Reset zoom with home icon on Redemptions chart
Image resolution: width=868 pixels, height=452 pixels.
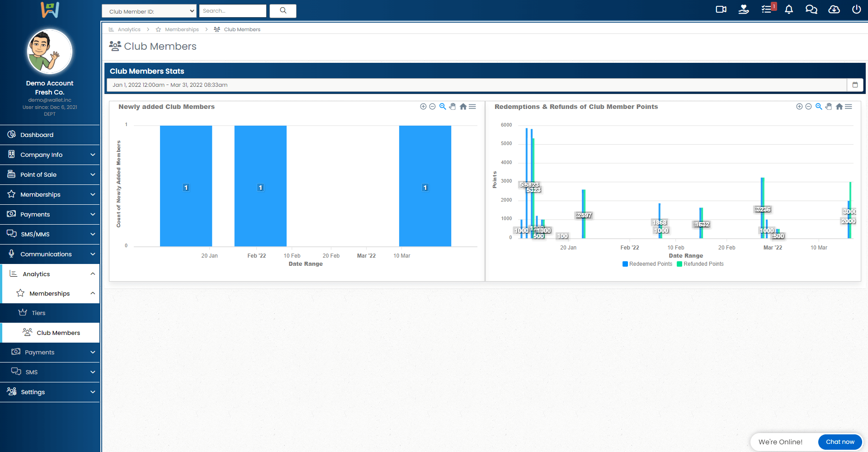[x=839, y=107]
